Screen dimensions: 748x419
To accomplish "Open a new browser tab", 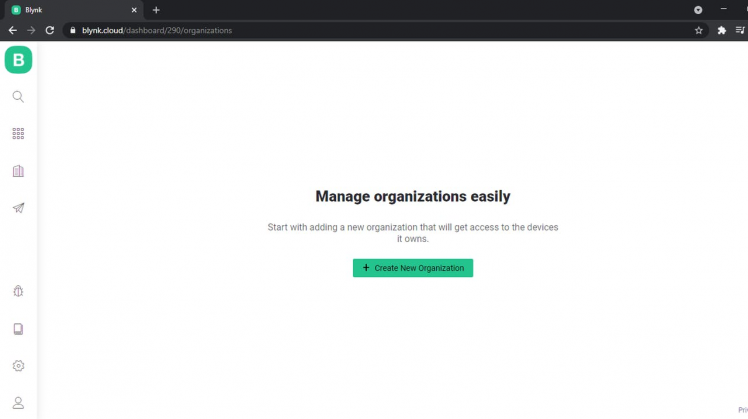I will pyautogui.click(x=156, y=10).
